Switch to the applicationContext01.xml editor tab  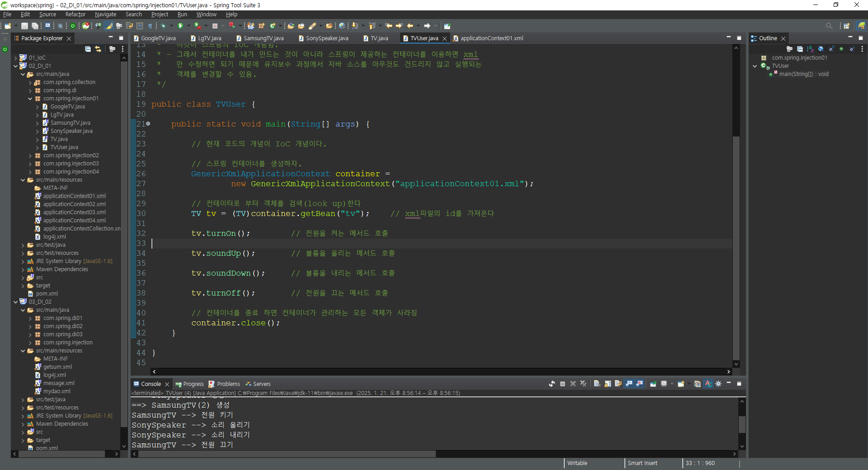point(492,38)
